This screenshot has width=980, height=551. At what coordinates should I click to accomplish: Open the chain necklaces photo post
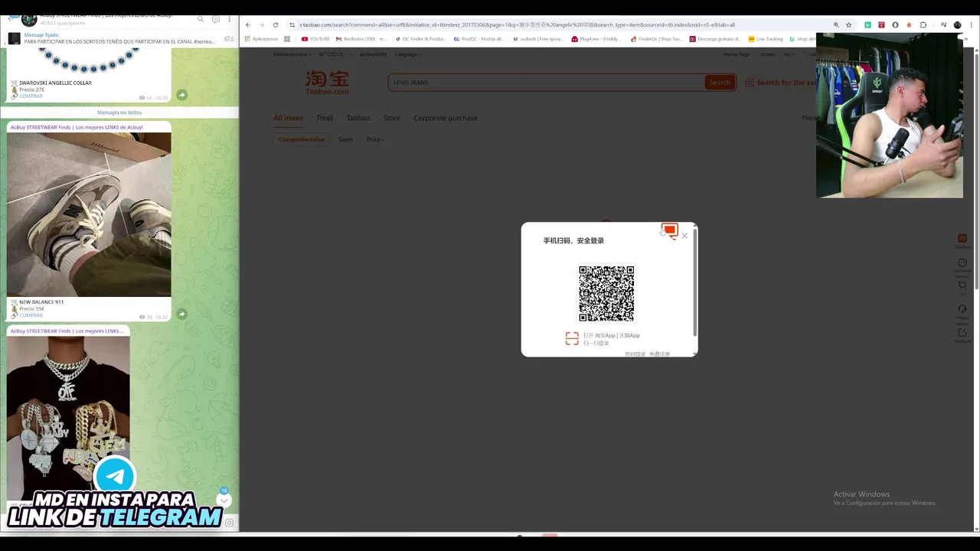[x=68, y=417]
